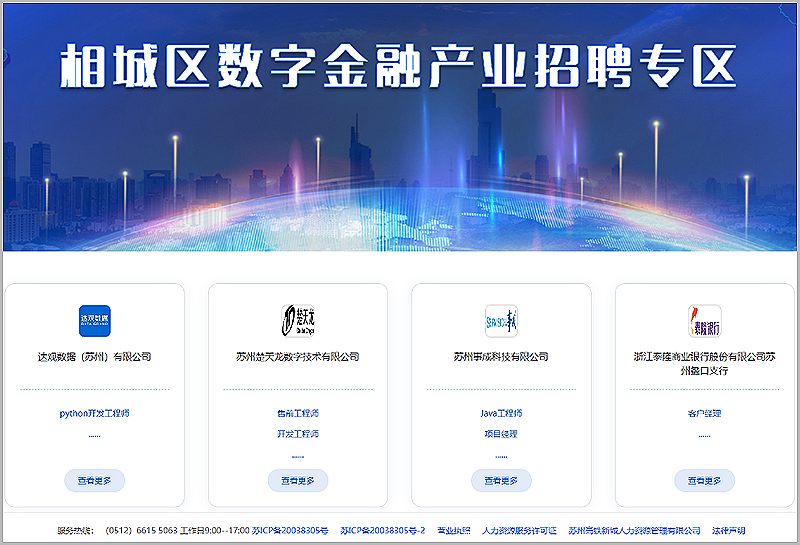This screenshot has height=545, width=800.
Task: Click the ellipsis under 楚天龙 开发工程师
Action: tap(298, 456)
